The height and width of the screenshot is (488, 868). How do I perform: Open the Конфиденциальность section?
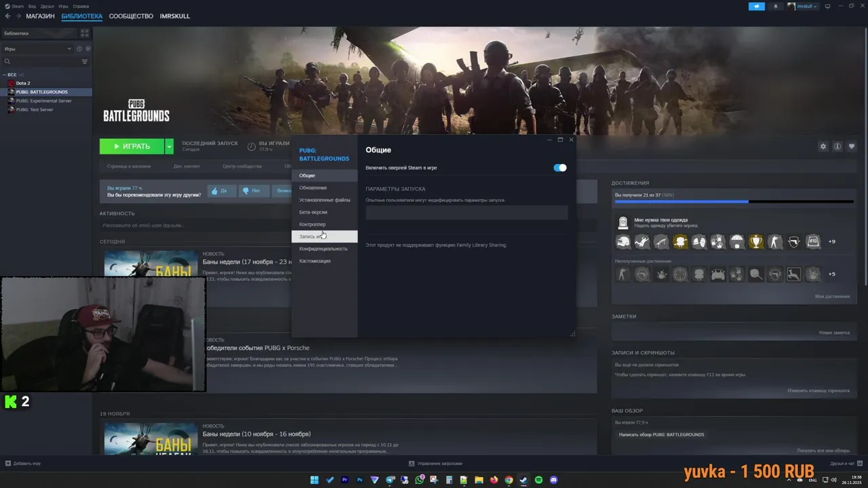[x=323, y=249]
